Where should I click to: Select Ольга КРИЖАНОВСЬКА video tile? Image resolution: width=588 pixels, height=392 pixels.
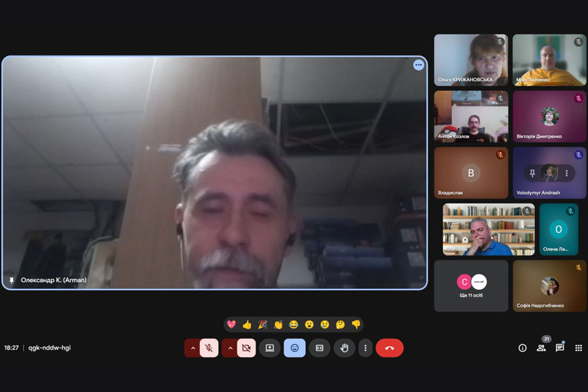(471, 60)
